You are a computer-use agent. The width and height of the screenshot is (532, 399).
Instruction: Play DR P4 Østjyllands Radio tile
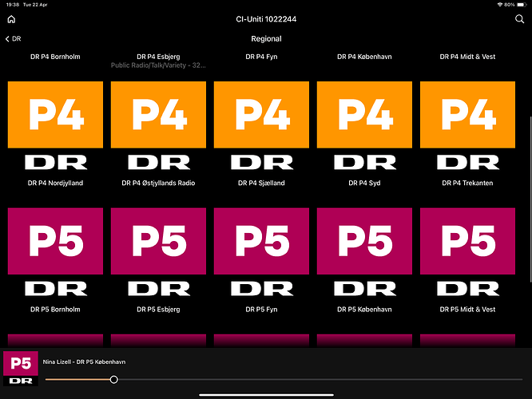pos(158,126)
